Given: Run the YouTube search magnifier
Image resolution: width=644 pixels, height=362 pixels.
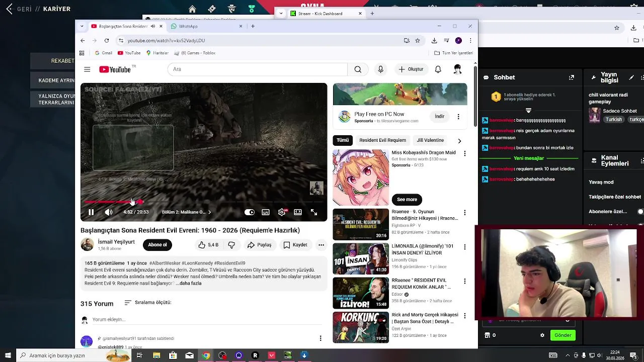Looking at the screenshot, I should pyautogui.click(x=358, y=69).
